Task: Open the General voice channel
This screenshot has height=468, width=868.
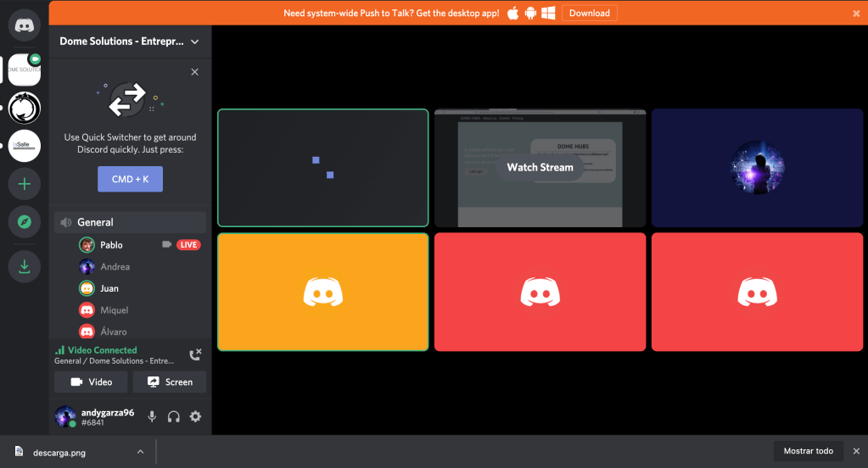Action: (95, 222)
